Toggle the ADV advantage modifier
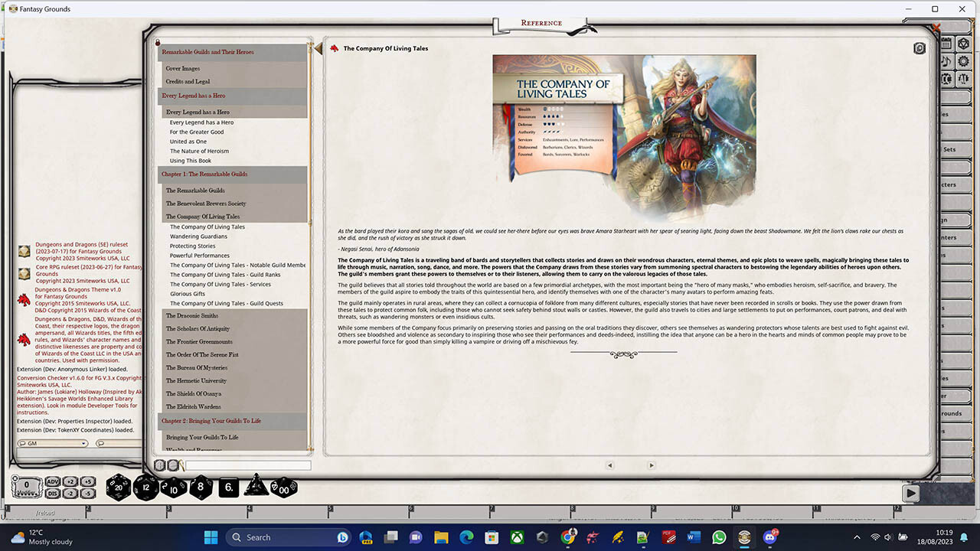 coord(52,482)
